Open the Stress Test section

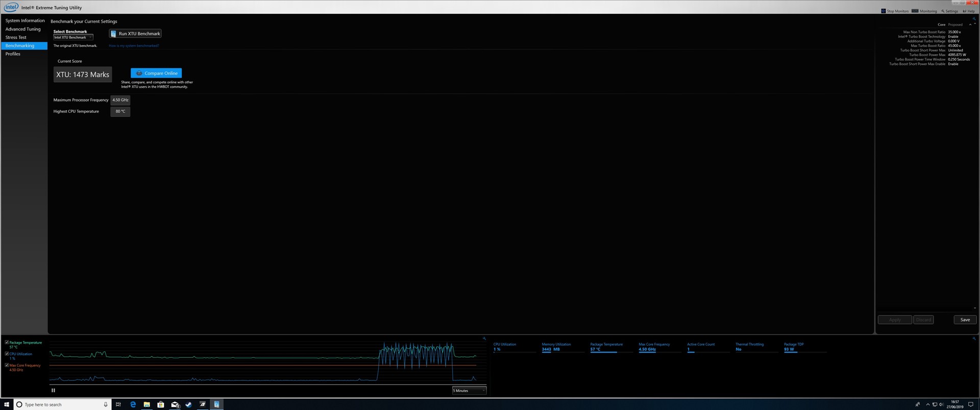tap(16, 37)
